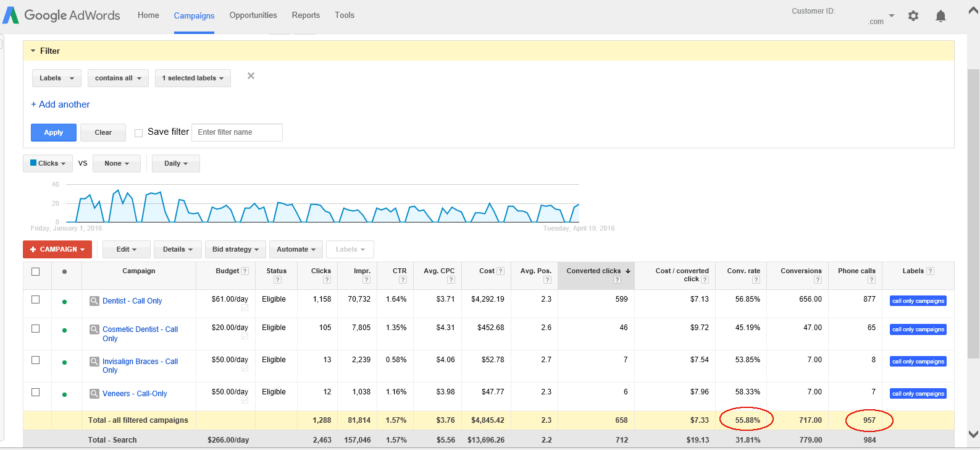Screen dimensions: 980x450
Task: Open the Daily interval dropdown
Action: coord(175,164)
